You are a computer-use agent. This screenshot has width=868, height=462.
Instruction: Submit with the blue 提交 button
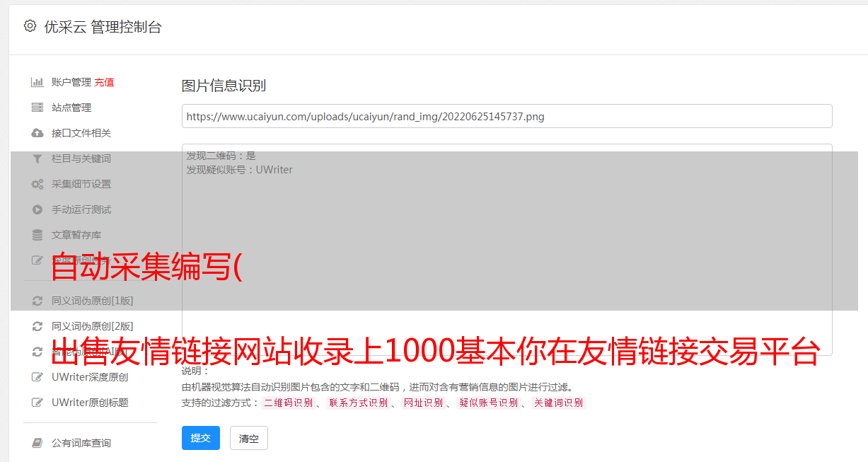point(201,438)
